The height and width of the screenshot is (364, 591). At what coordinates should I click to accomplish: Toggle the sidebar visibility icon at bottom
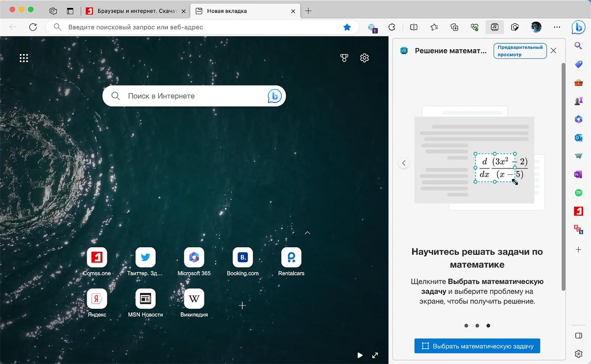pos(579,335)
